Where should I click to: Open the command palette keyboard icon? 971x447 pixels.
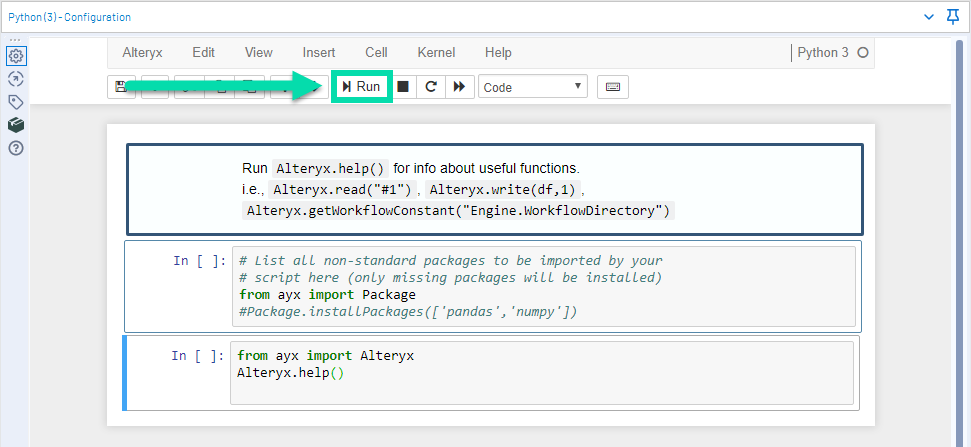point(613,87)
